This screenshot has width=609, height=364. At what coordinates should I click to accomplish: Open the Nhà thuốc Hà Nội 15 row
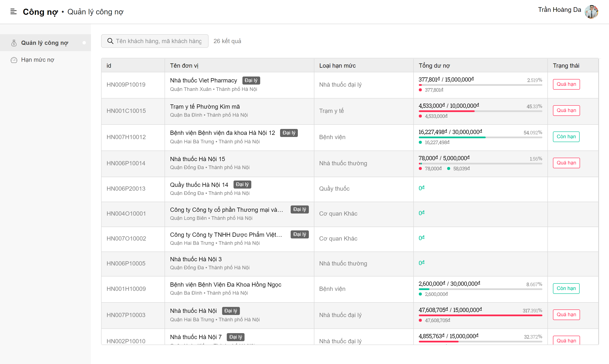coord(197,159)
